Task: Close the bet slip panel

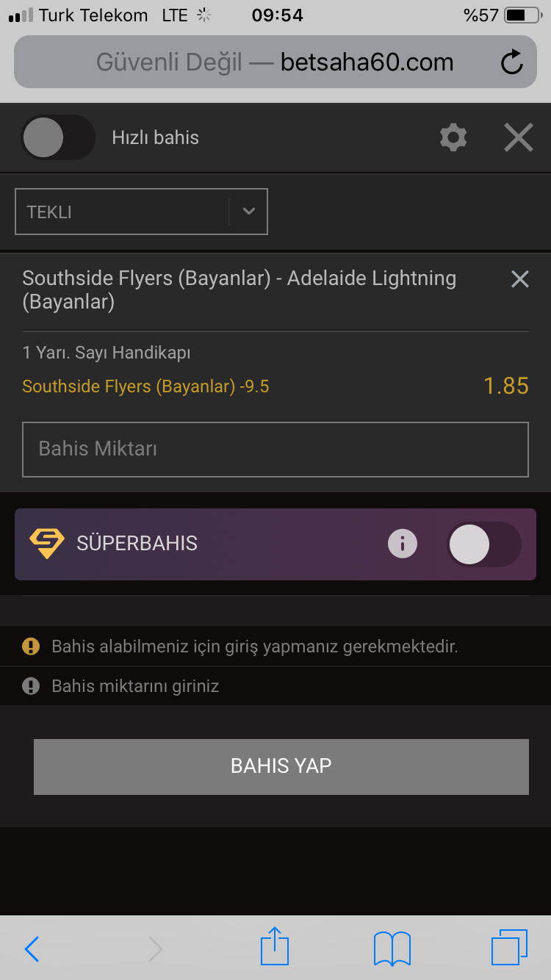Action: (519, 137)
